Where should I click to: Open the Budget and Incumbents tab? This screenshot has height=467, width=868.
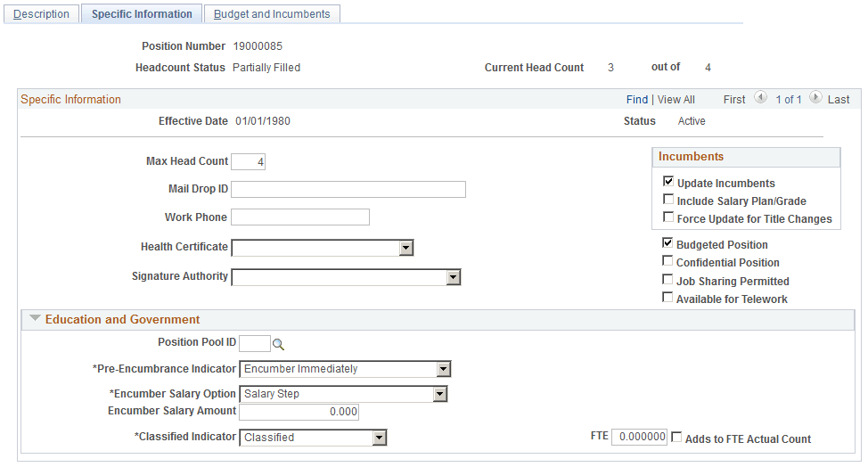272,14
